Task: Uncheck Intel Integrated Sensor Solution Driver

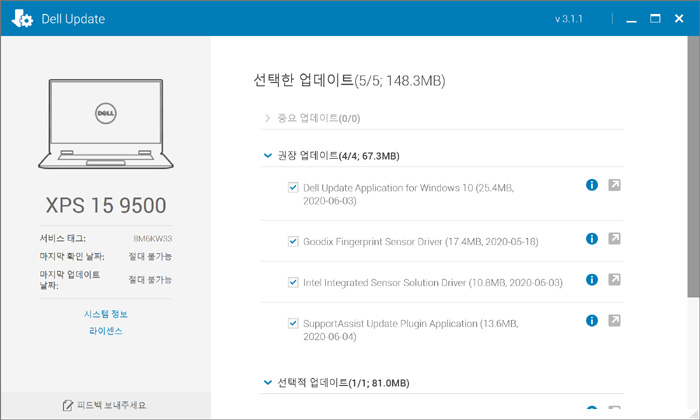Action: [293, 282]
